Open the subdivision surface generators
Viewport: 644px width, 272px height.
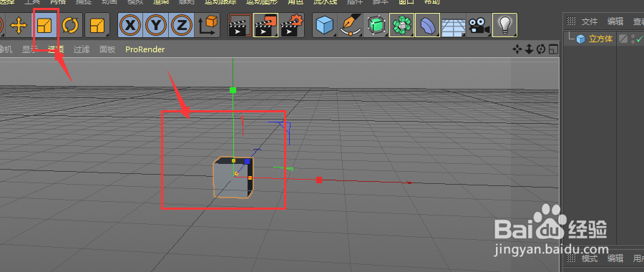[376, 26]
